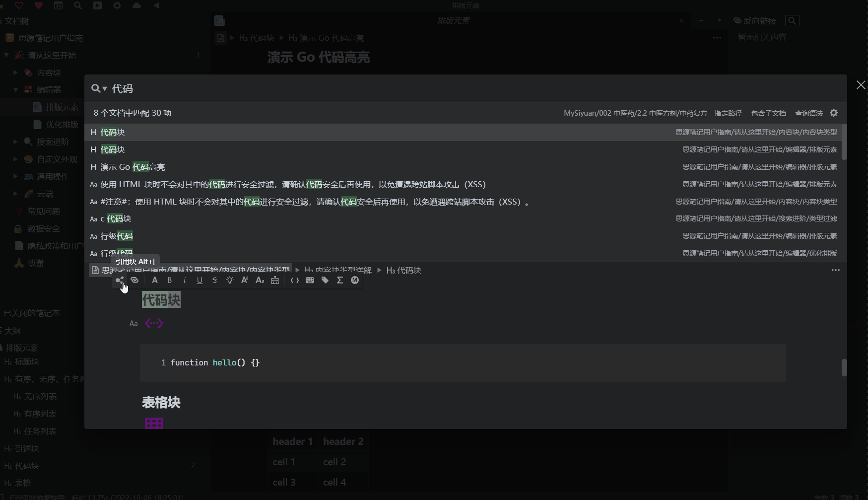The image size is (868, 500).
Task: Apply underline to the selection
Action: (x=200, y=280)
